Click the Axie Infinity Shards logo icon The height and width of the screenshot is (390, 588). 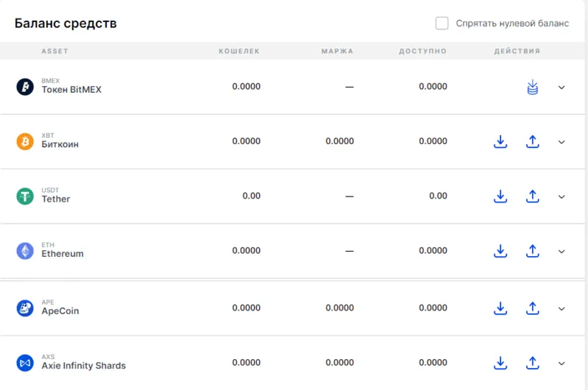tap(25, 363)
